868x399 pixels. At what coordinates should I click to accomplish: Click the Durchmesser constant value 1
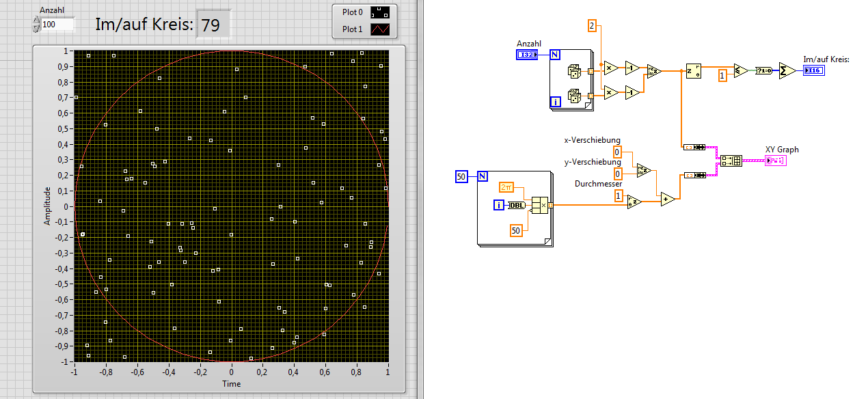pyautogui.click(x=619, y=196)
